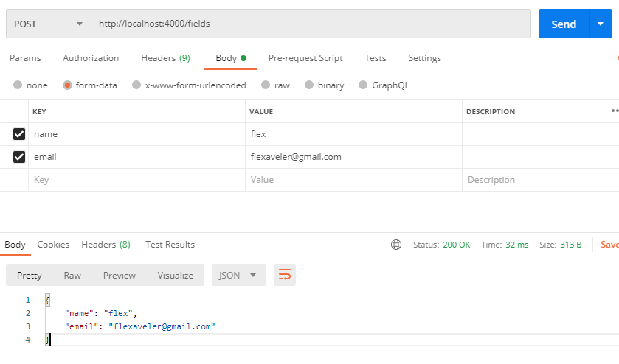The width and height of the screenshot is (619, 364).
Task: Click the 'flexaveler@gmail.com' value cell
Action: point(353,157)
